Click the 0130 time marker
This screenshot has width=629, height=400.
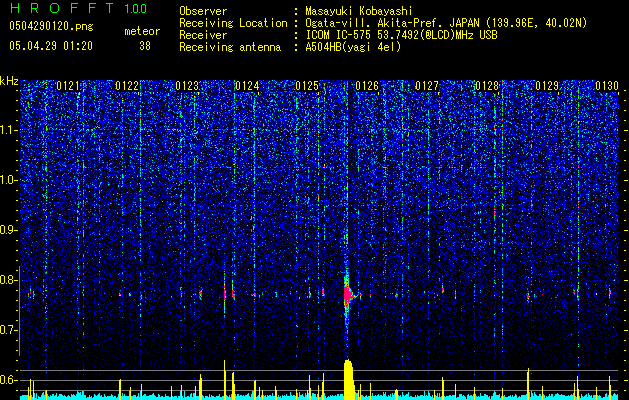[x=607, y=86]
